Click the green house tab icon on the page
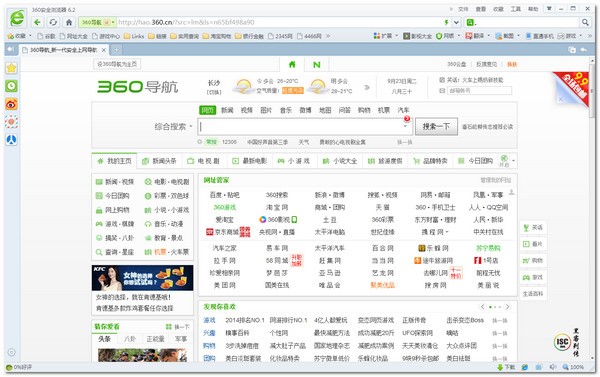Viewport: 600px width, 377px height. (x=292, y=64)
